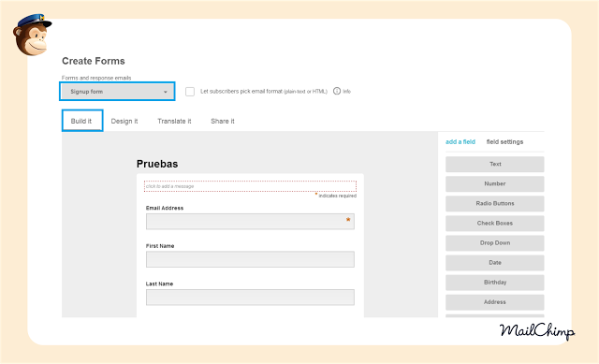Open the Signup form dropdown
The width and height of the screenshot is (599, 364).
click(x=117, y=92)
